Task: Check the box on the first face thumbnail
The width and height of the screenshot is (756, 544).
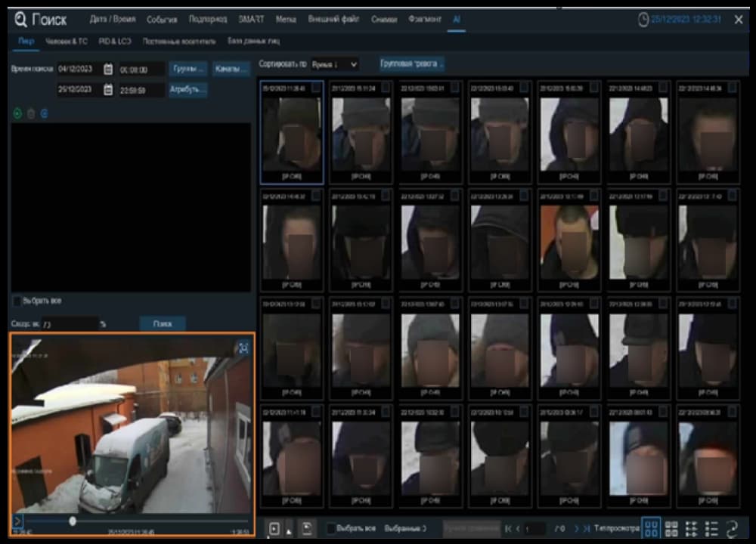Action: (x=316, y=88)
